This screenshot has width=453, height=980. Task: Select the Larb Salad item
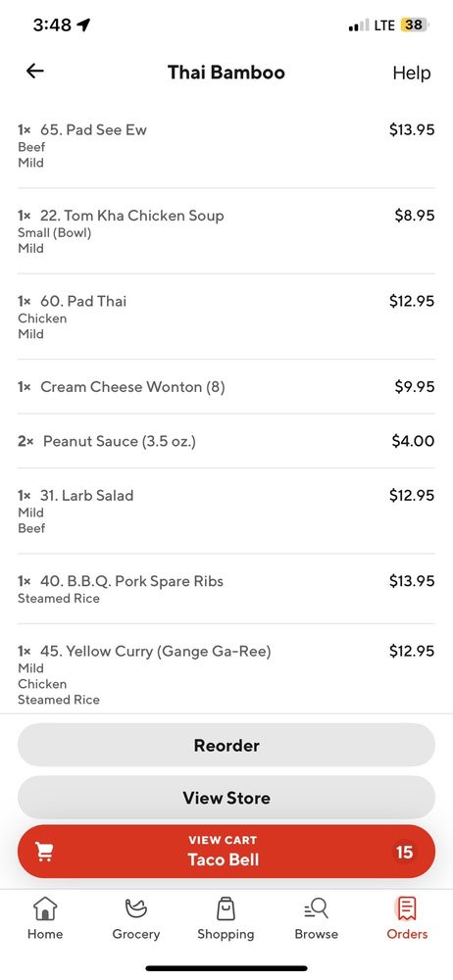pyautogui.click(x=226, y=512)
